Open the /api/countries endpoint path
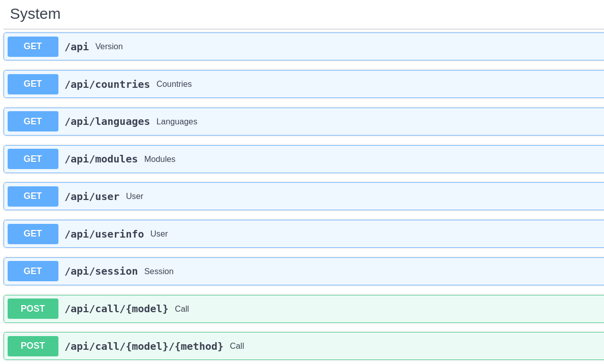This screenshot has width=604, height=364. [107, 84]
